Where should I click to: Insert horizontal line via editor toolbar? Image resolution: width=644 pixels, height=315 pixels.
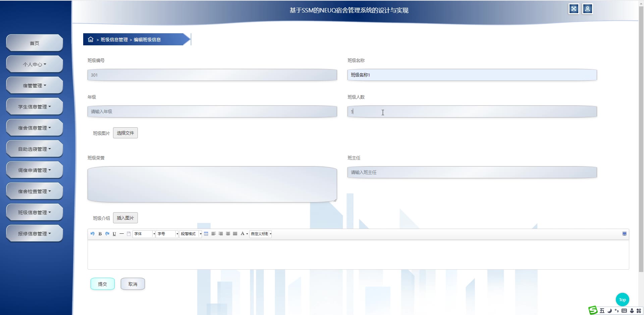[x=122, y=234]
